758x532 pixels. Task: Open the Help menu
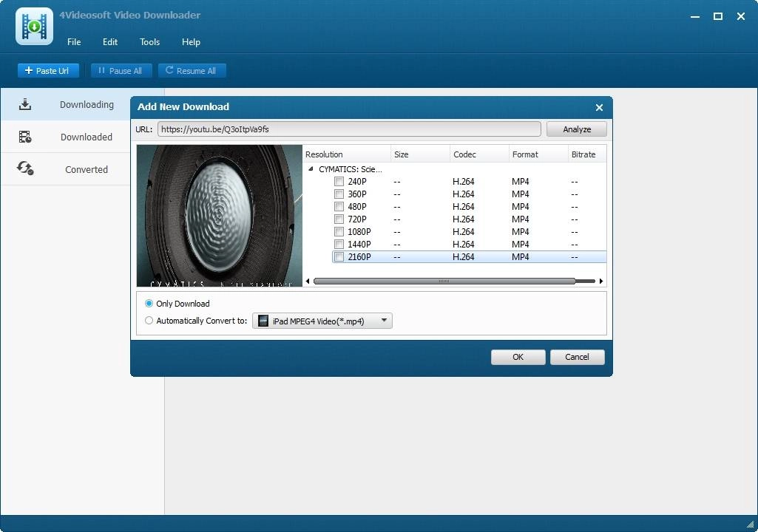[x=191, y=42]
